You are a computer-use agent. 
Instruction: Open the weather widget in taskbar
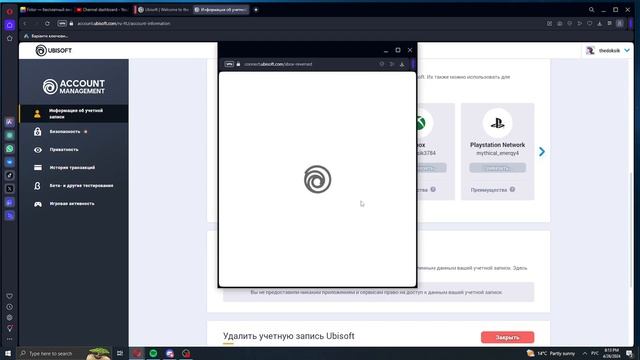(x=551, y=353)
